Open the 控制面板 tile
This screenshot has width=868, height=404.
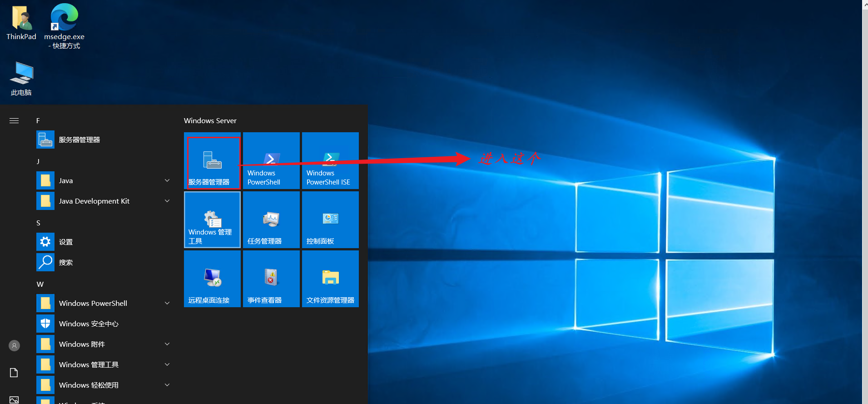point(330,219)
